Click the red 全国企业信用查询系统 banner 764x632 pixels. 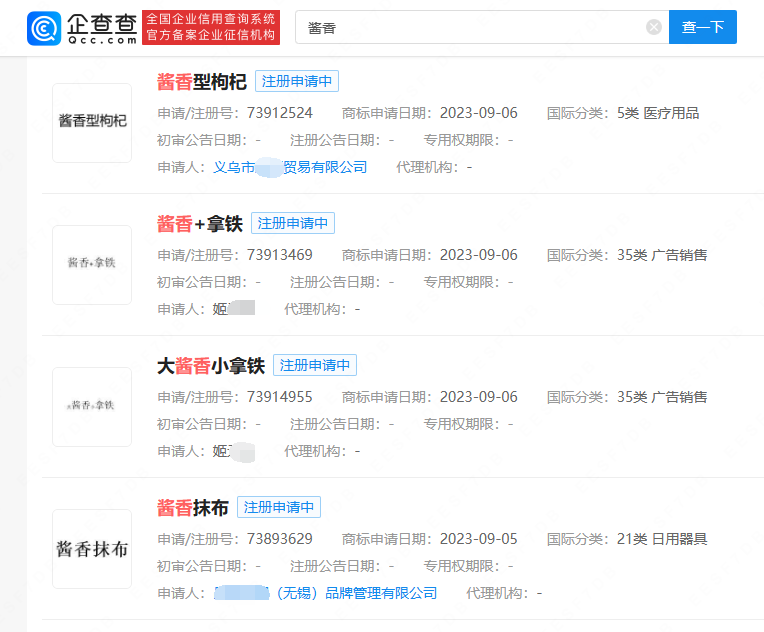tap(211, 28)
